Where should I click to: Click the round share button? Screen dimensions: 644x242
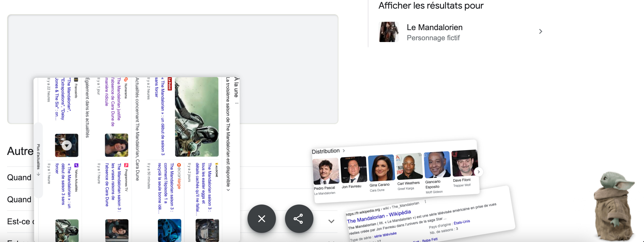[x=299, y=219]
